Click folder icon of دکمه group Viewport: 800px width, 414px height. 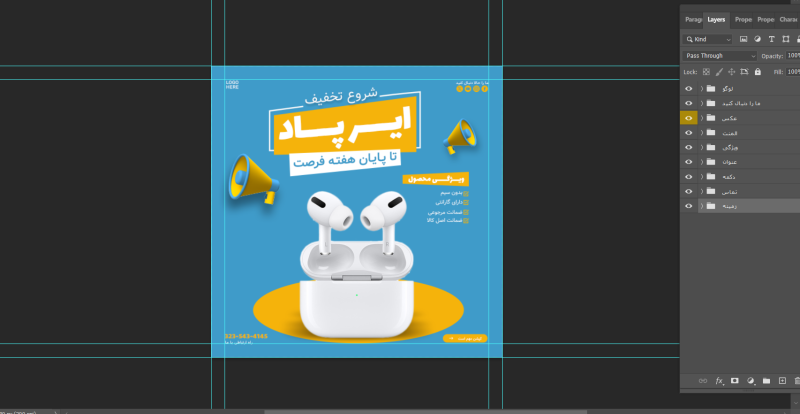click(711, 177)
